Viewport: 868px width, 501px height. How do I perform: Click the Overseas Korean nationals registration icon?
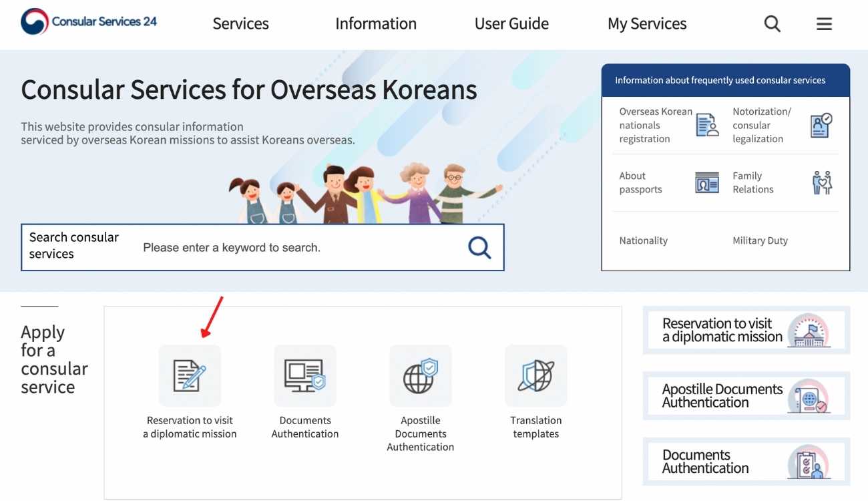(707, 125)
